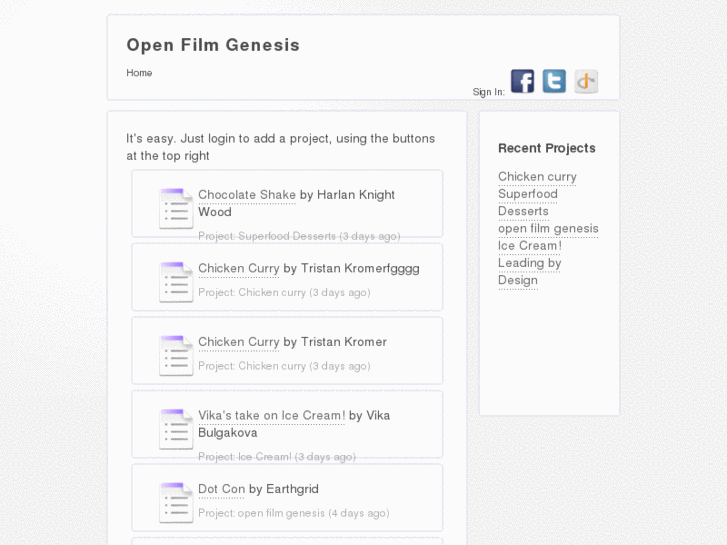Open the Home menu item
The height and width of the screenshot is (545, 727).
[139, 73]
